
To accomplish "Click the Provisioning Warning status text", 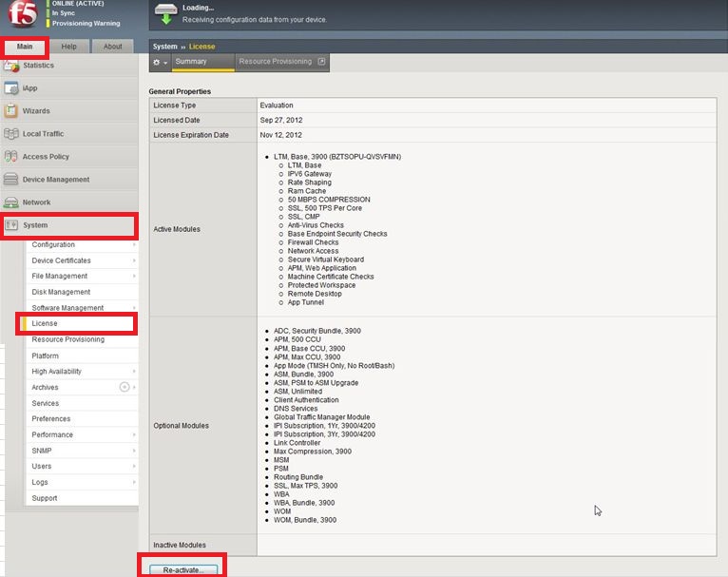I will [86, 23].
